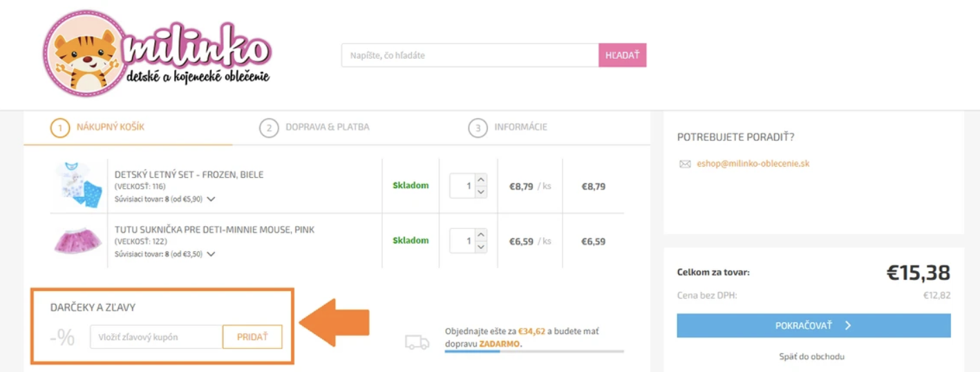Image resolution: width=980 pixels, height=372 pixels.
Task: Decrease quantity of Minnie Mouse tutu skirt
Action: click(482, 248)
